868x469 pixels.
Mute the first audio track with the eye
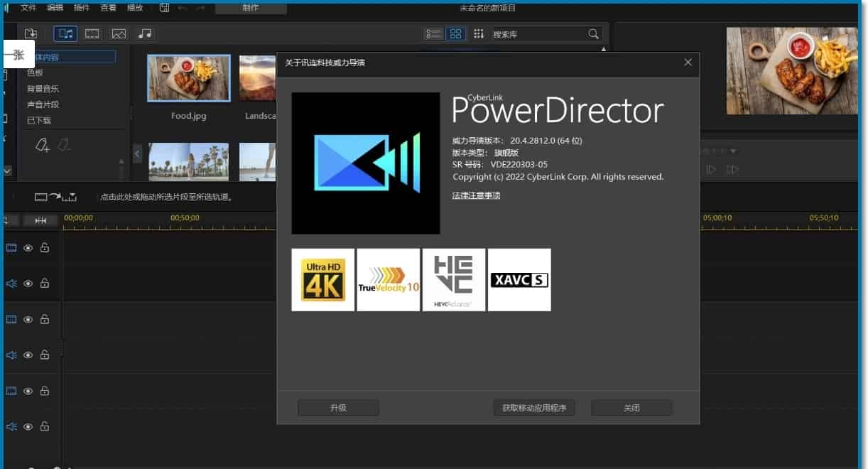tap(28, 284)
